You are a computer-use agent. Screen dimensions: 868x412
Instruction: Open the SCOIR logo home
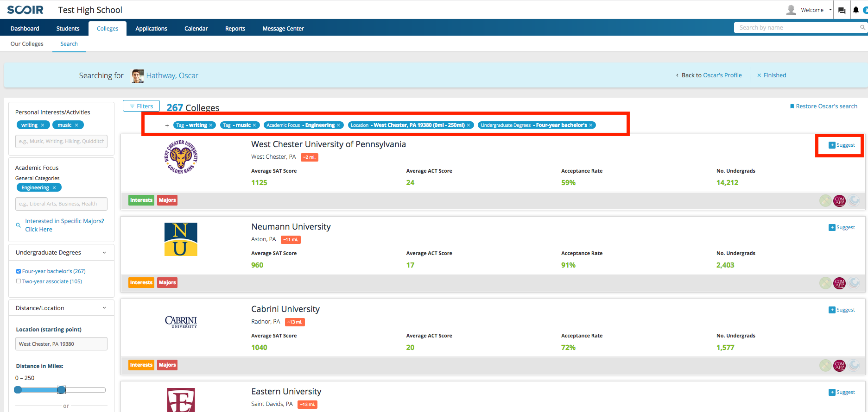click(25, 10)
